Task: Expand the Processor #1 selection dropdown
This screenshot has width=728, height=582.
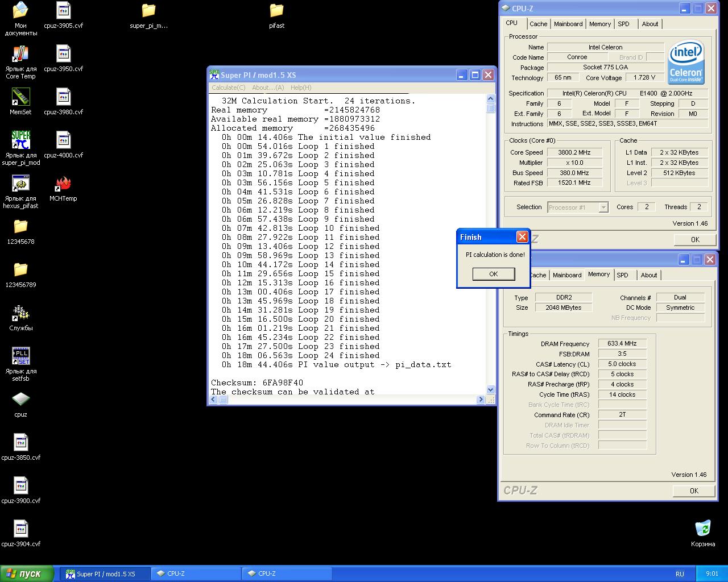Action: pos(603,207)
